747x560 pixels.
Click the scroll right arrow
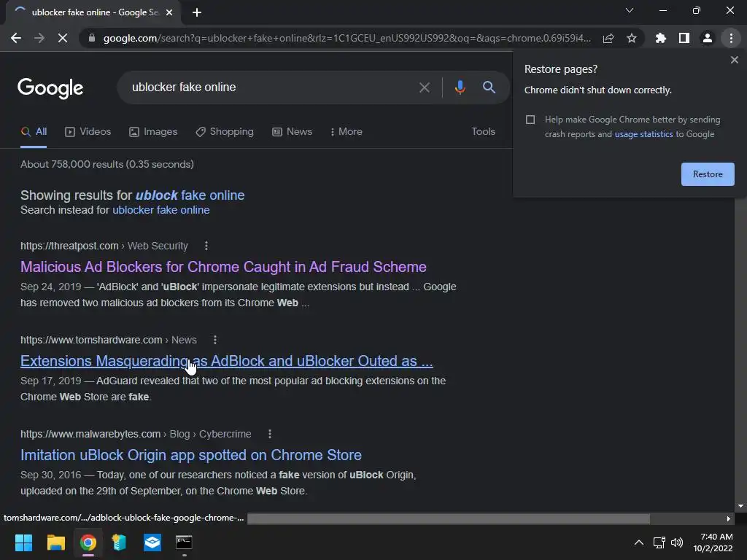(x=729, y=518)
